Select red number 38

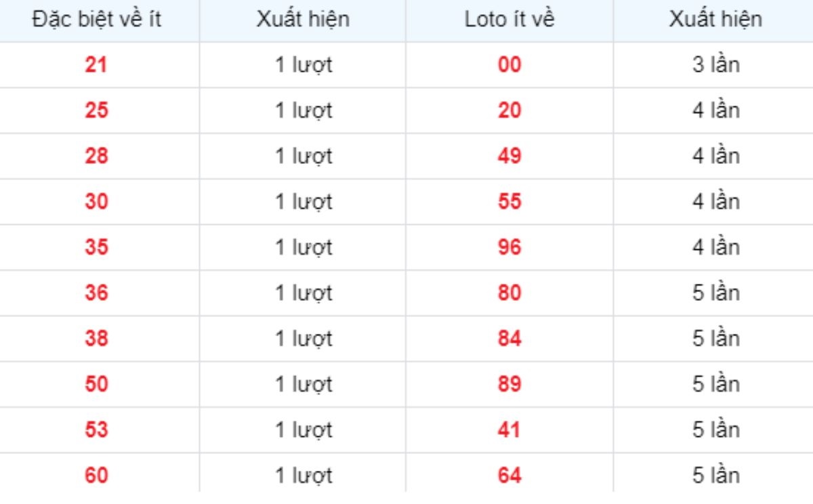96,339
